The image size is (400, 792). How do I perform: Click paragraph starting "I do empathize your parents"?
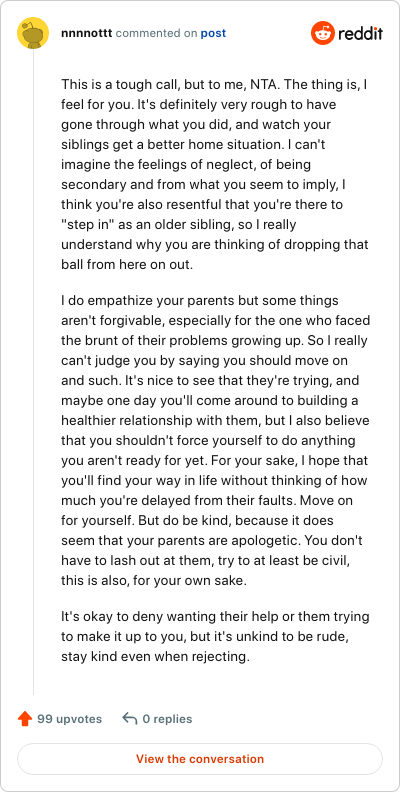[215, 440]
